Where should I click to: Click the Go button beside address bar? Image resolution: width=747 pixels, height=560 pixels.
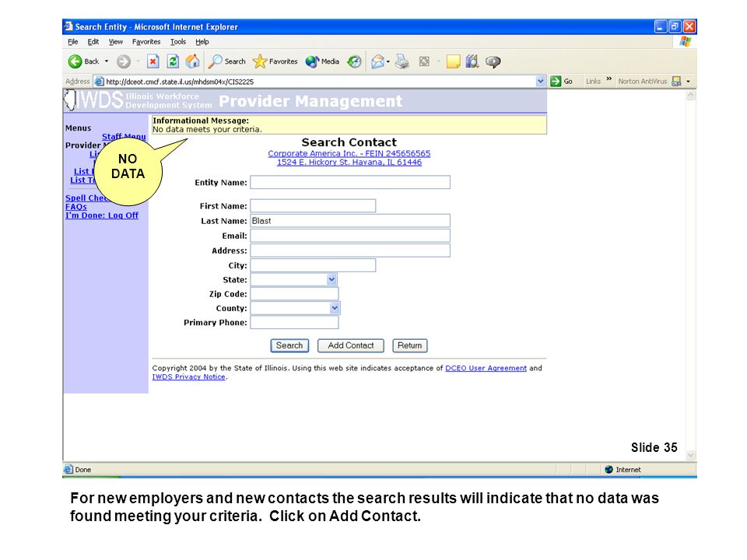(561, 82)
